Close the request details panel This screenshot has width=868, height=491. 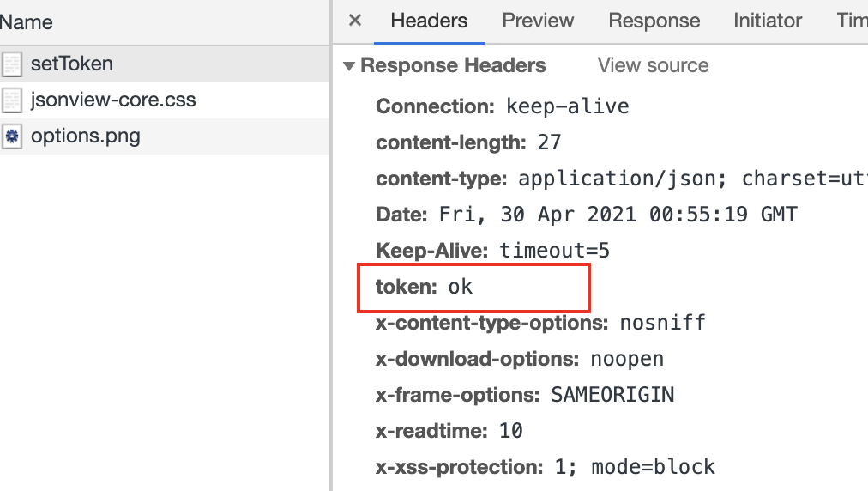355,21
